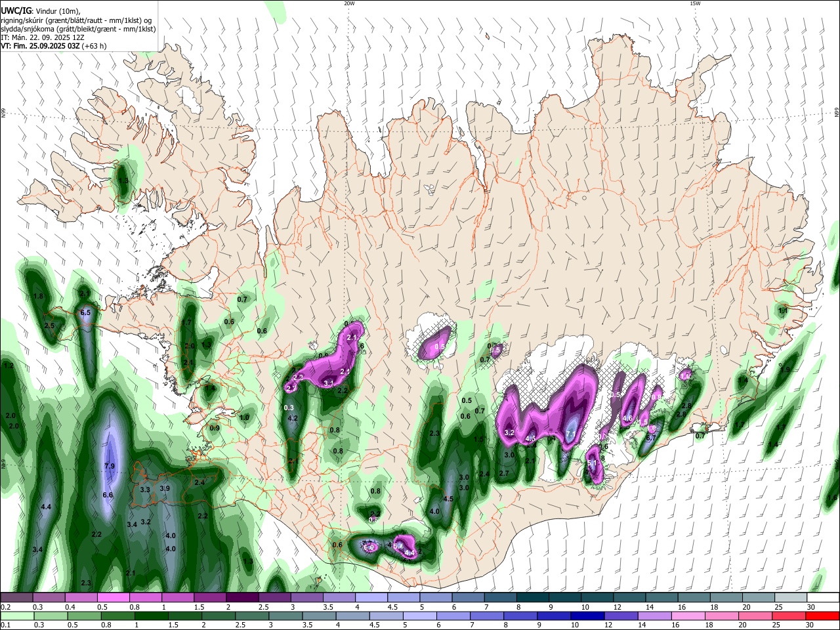The width and height of the screenshot is (840, 630).
Task: Click the 5.1 snowfall value on the map
Action: coord(593,463)
